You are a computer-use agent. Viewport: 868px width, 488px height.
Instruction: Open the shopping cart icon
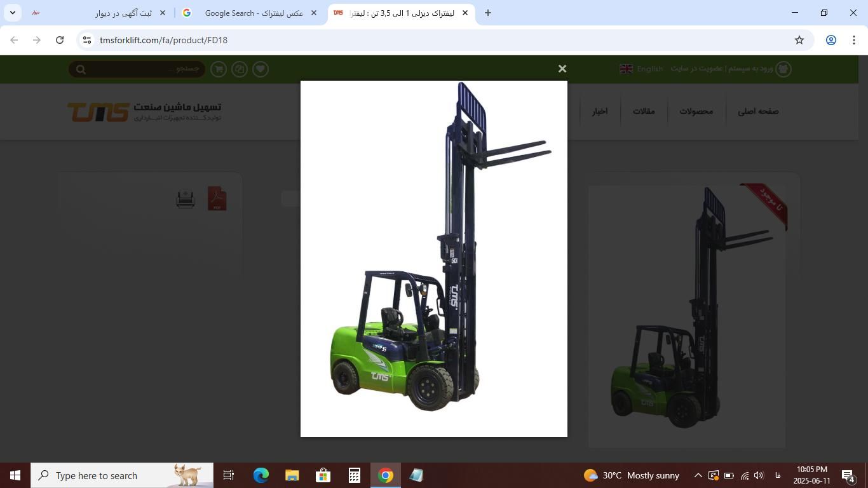pos(219,69)
